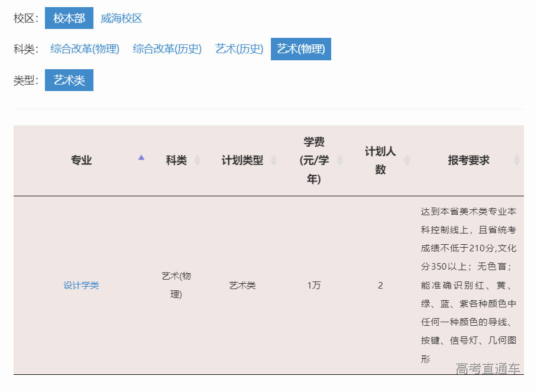The height and width of the screenshot is (392, 537).
Task: Click the 计划人数 column header
Action: point(379,160)
